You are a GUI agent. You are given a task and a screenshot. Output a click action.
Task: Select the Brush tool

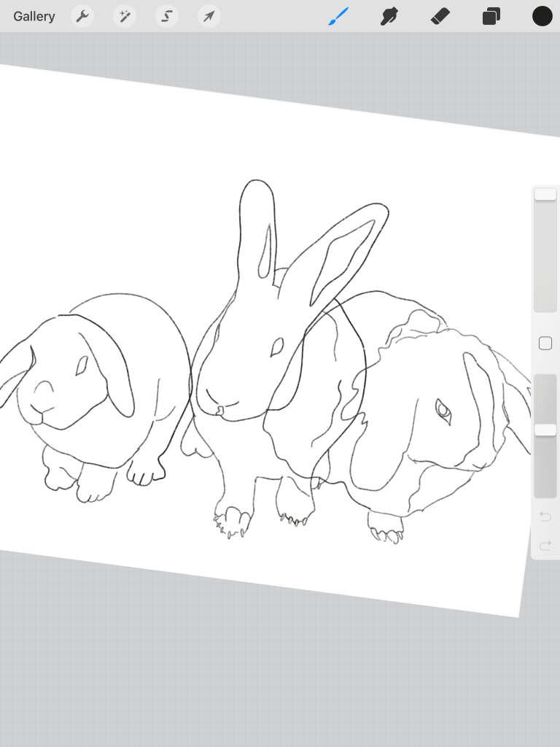pos(338,16)
